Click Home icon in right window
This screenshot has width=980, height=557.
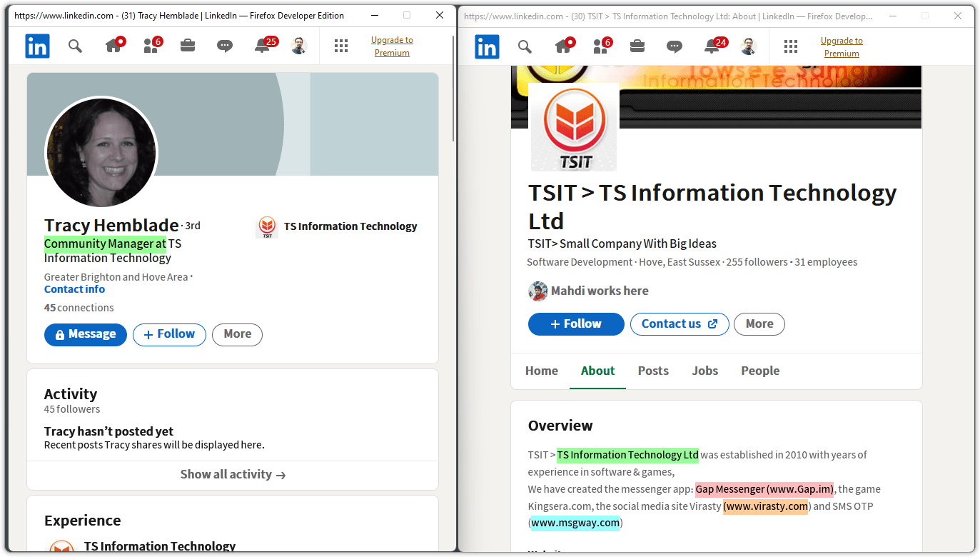[562, 47]
